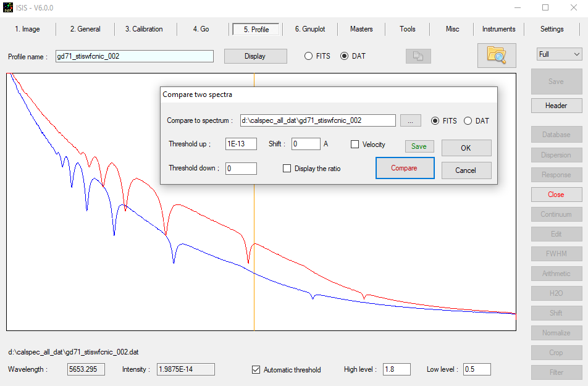Click the High level value field

pos(397,369)
